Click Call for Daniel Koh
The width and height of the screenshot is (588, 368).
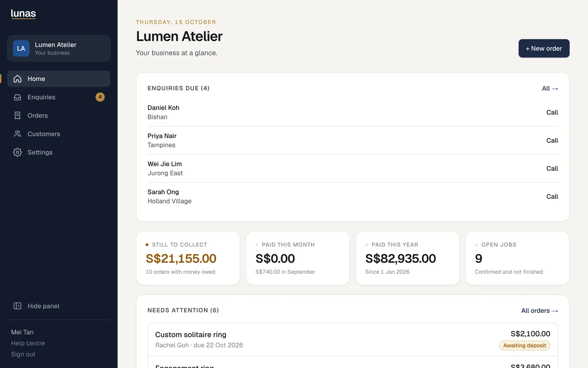pyautogui.click(x=552, y=113)
